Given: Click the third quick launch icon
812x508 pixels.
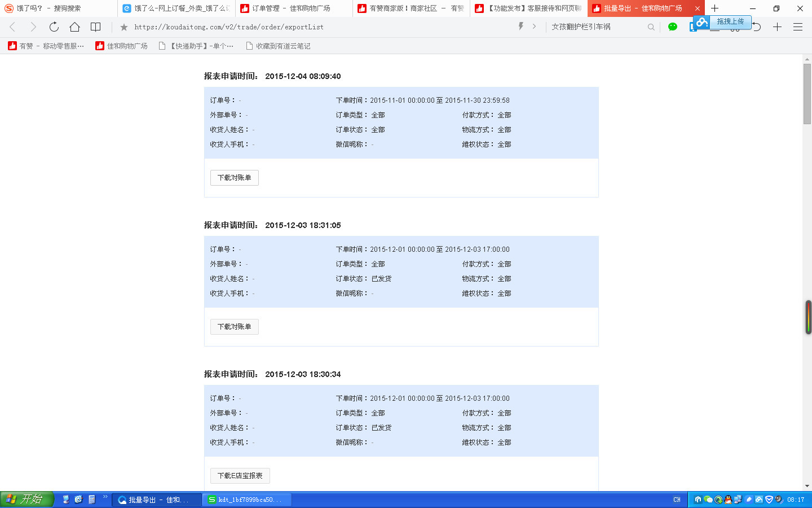Looking at the screenshot, I should point(92,500).
